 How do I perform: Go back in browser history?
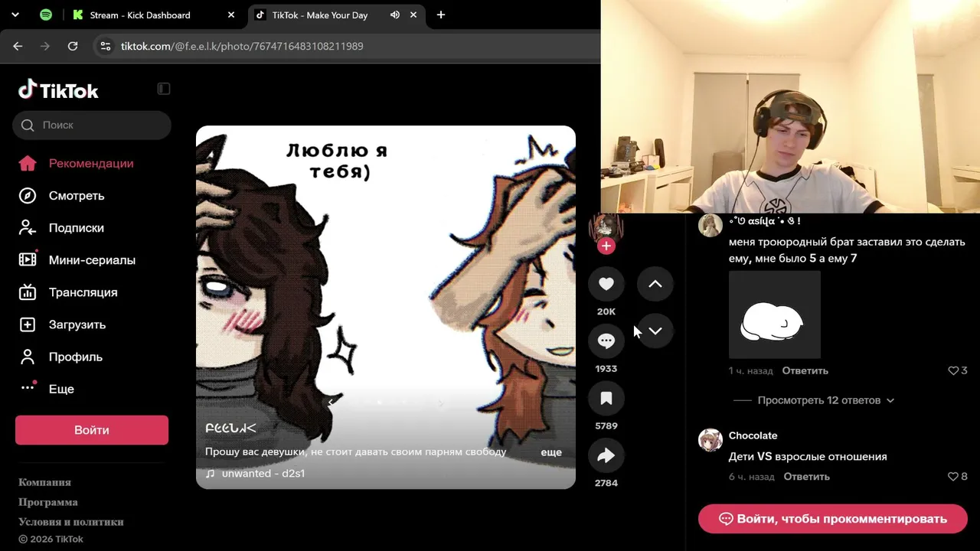click(18, 46)
